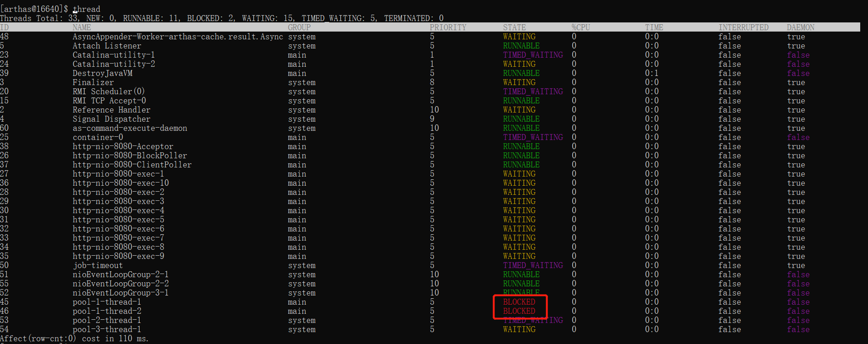Click the 'thread' command text at the prompt

87,9
